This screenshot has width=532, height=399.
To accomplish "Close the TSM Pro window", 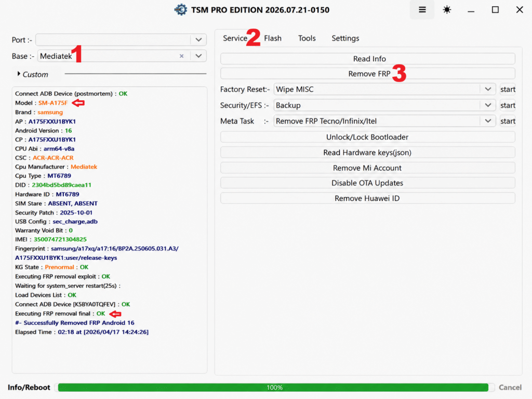I will point(520,10).
